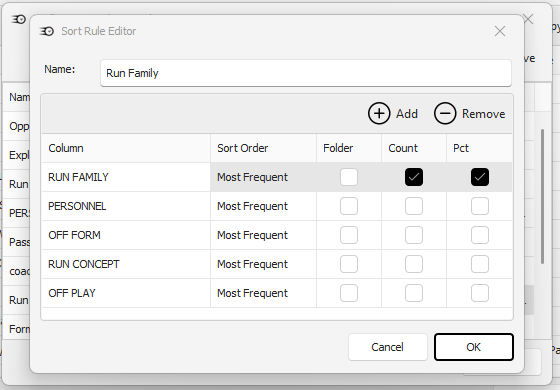560x390 pixels.
Task: Click the Name input field
Action: (x=306, y=73)
